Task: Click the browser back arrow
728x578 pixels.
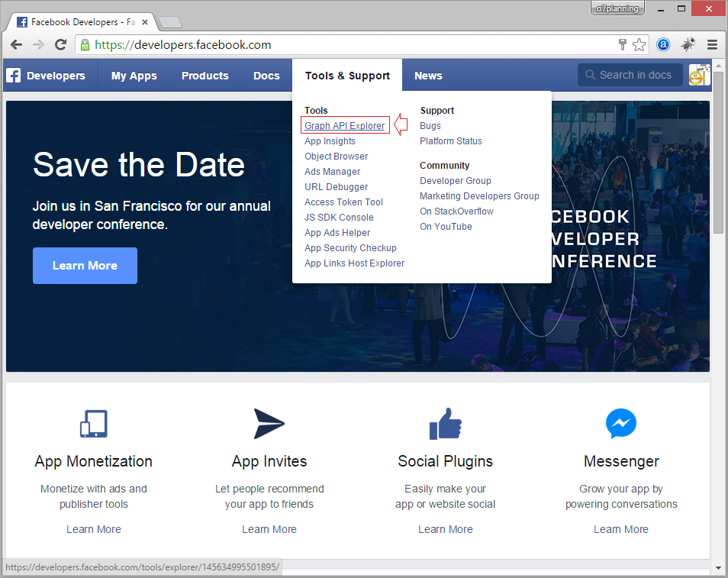Action: point(16,44)
